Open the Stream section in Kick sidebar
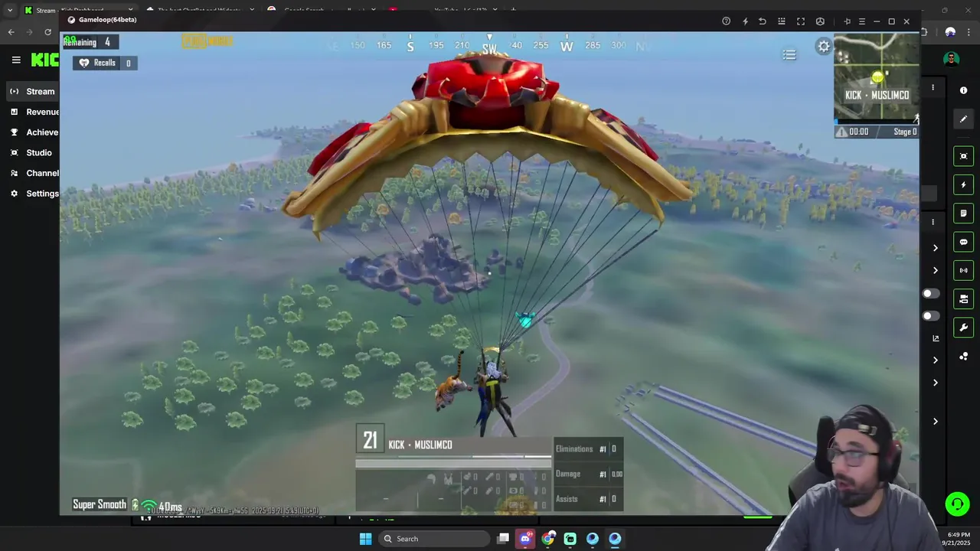 pos(32,91)
